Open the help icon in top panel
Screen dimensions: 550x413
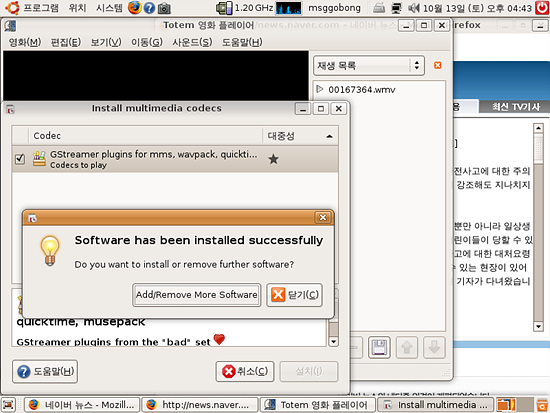coord(149,8)
